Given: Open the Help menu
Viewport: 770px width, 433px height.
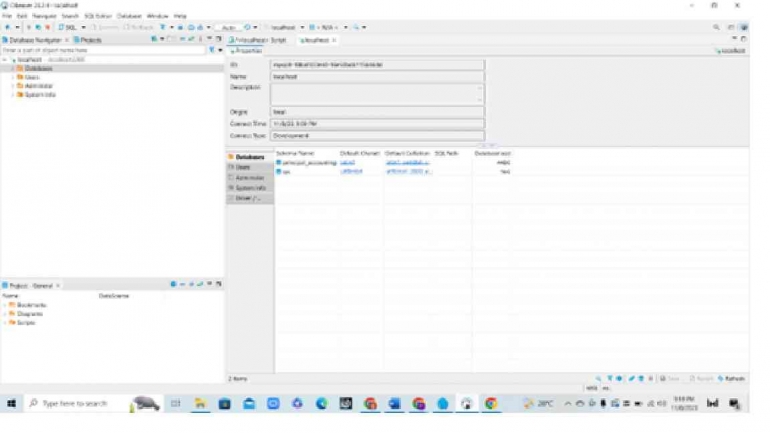Looking at the screenshot, I should [180, 16].
